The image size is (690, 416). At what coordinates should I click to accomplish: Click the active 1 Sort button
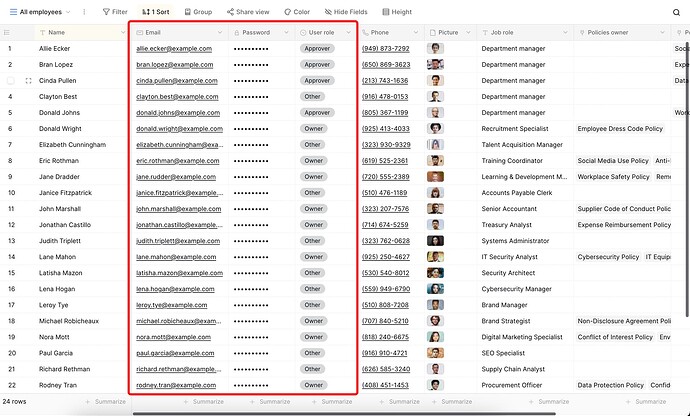click(x=155, y=12)
